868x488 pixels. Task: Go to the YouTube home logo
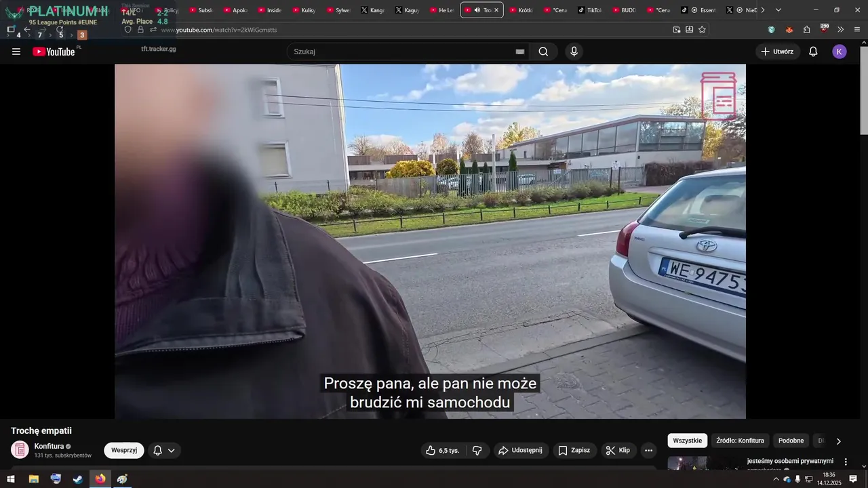coord(54,52)
